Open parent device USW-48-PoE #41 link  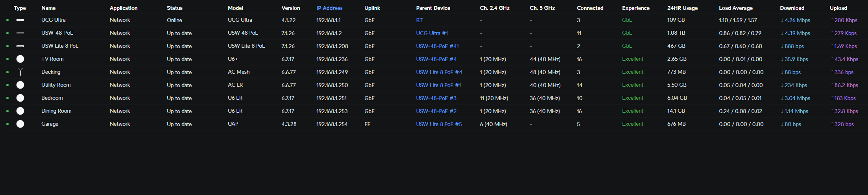coord(437,46)
